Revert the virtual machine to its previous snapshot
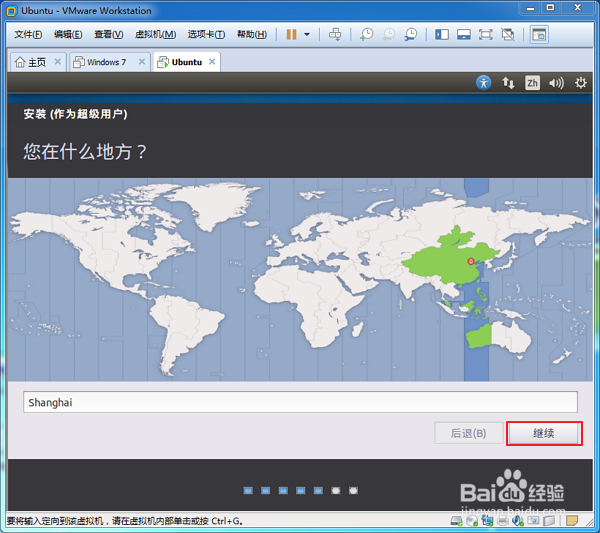This screenshot has height=533, width=600. [388, 34]
